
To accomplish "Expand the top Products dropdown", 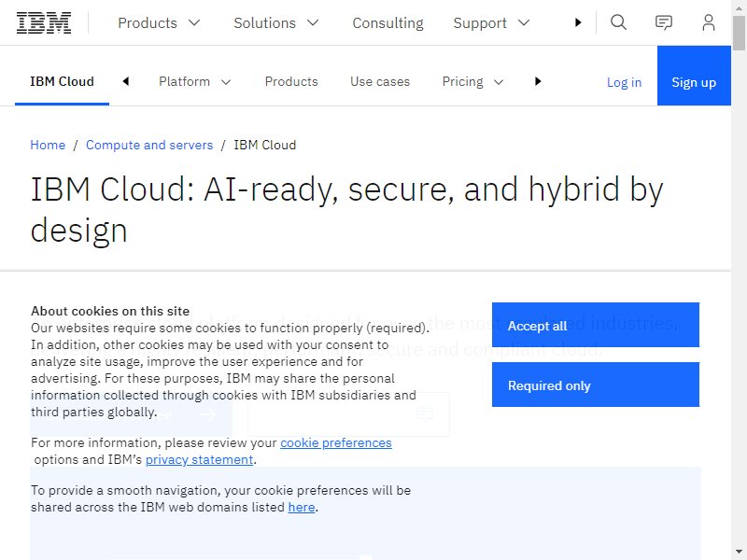I will coord(159,22).
